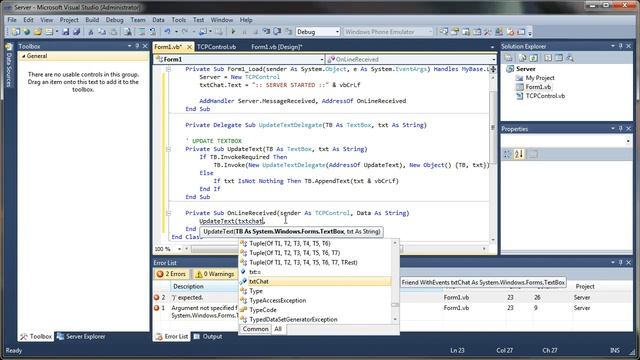This screenshot has width=640, height=360.
Task: Select Categorized view in Properties panel
Action: tap(507, 154)
